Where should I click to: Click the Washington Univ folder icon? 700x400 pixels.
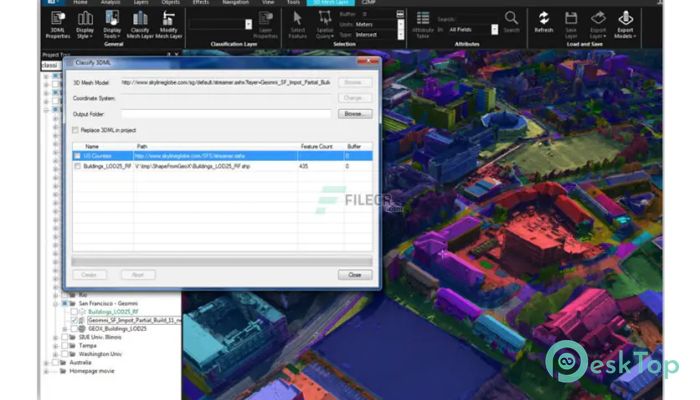coord(72,354)
